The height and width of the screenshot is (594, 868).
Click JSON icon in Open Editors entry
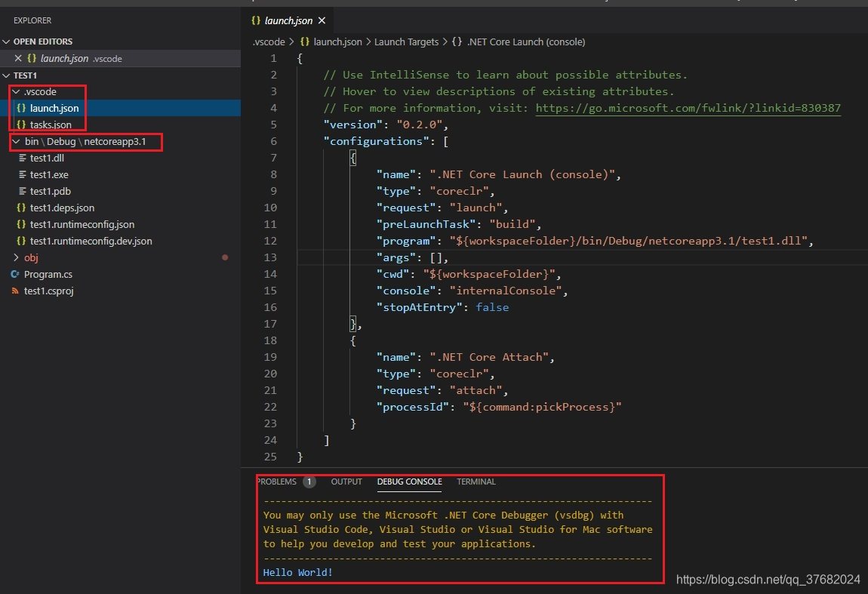[x=32, y=58]
